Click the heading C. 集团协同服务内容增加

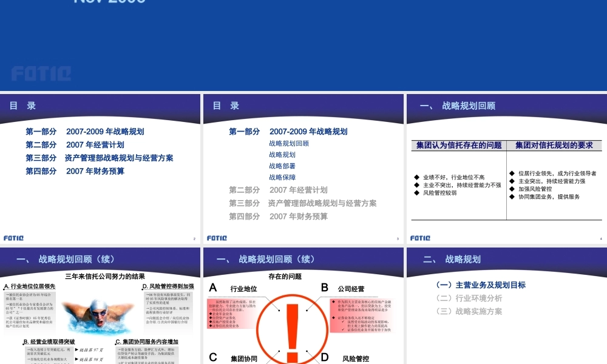[147, 342]
